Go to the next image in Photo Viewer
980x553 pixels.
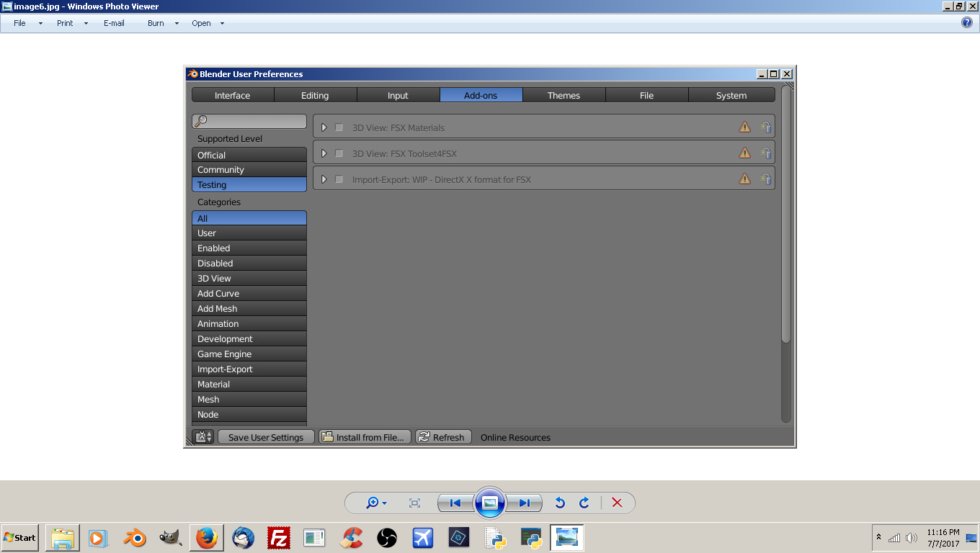(524, 503)
